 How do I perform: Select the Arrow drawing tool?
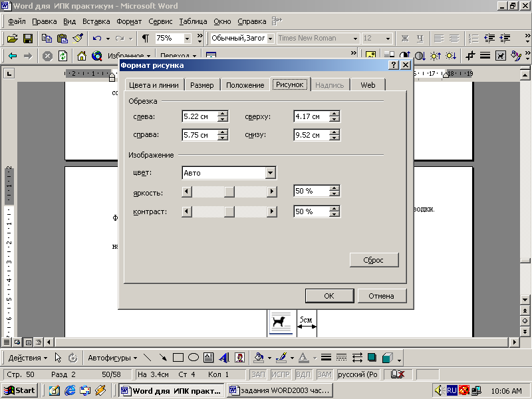(x=163, y=358)
